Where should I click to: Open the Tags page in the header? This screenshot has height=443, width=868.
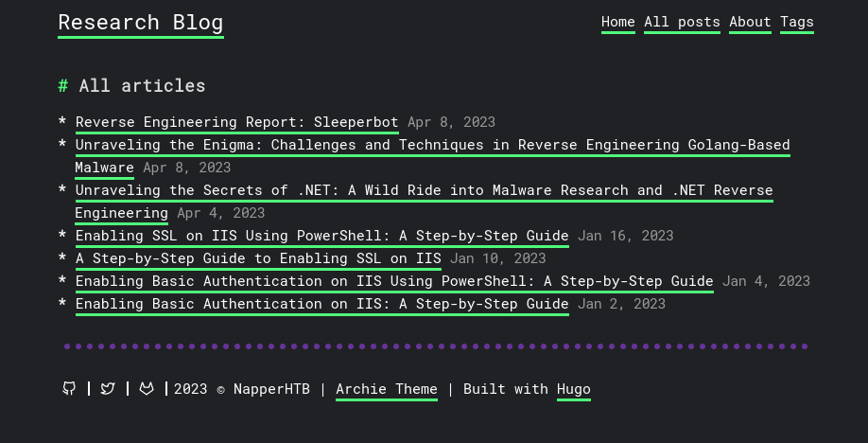[x=796, y=22]
